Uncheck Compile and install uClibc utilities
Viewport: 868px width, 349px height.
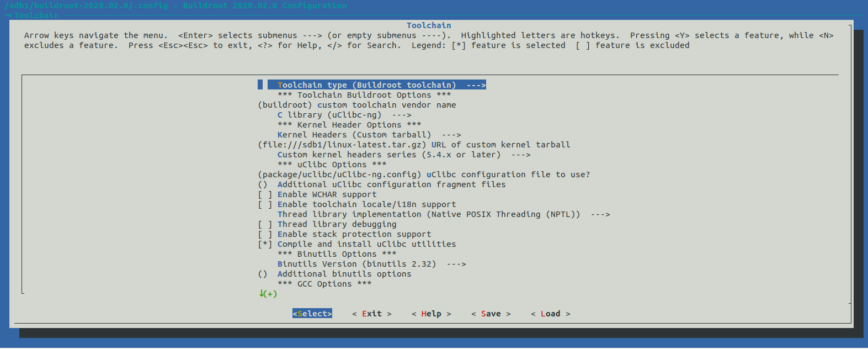(x=357, y=244)
